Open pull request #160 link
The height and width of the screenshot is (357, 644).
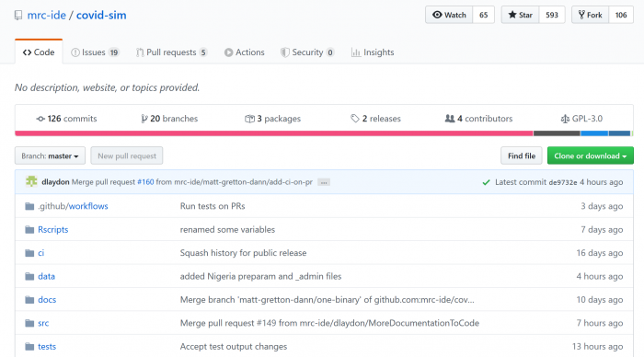145,182
